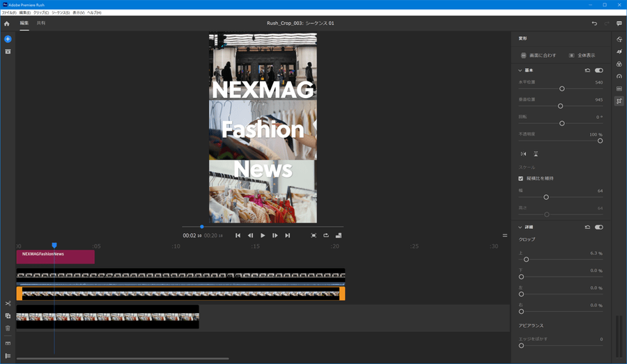The image size is (627, 364).
Task: Switch to the 共有 tab
Action: (x=41, y=23)
